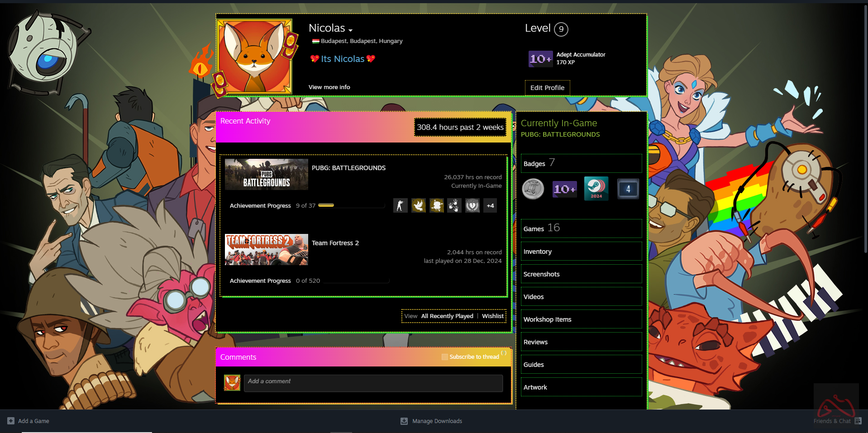868x433 pixels.
Task: Open the +4 more achievements icon
Action: click(490, 206)
